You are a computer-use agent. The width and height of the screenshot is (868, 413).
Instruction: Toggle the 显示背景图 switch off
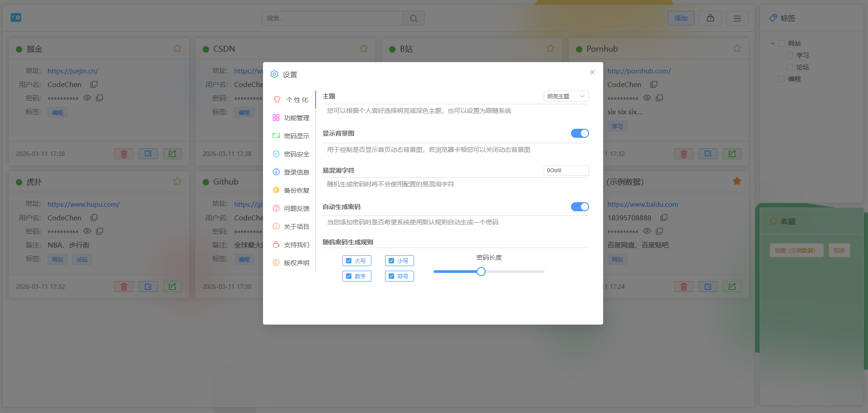(x=580, y=133)
